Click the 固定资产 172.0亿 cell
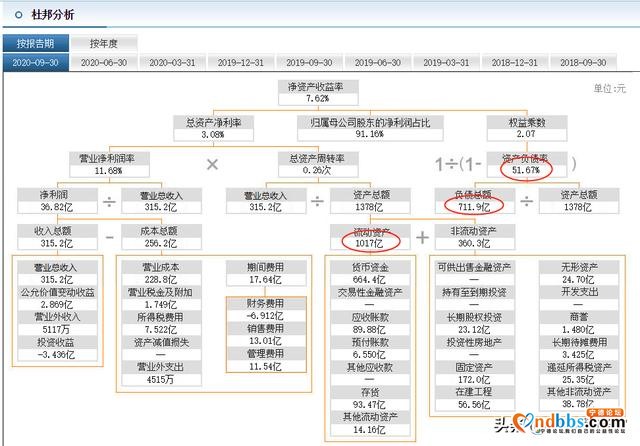The height and width of the screenshot is (446, 640). [x=474, y=373]
